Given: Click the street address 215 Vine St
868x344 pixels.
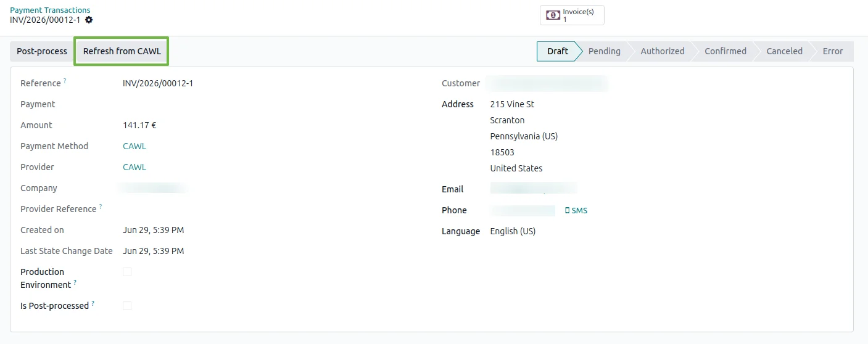Looking at the screenshot, I should pyautogui.click(x=512, y=104).
